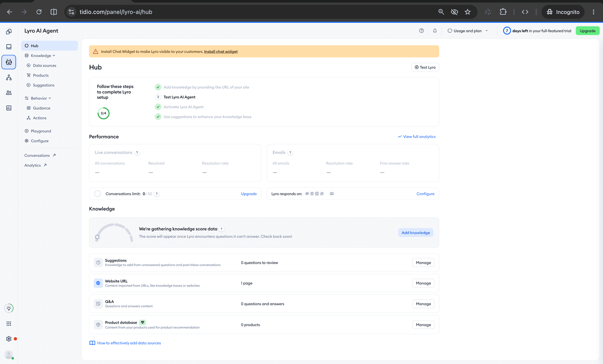
Task: Click Manage for Q&A row
Action: click(423, 304)
